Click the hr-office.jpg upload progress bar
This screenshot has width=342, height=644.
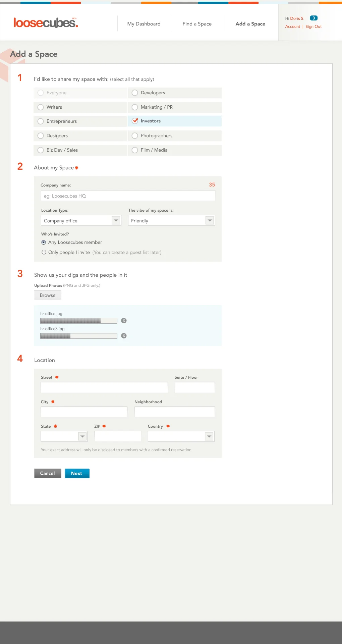point(79,321)
